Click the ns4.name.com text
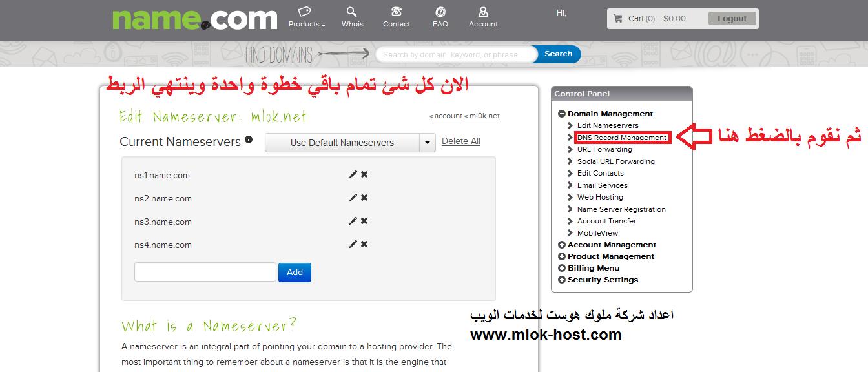Image resolution: width=868 pixels, height=372 pixels. (x=163, y=245)
